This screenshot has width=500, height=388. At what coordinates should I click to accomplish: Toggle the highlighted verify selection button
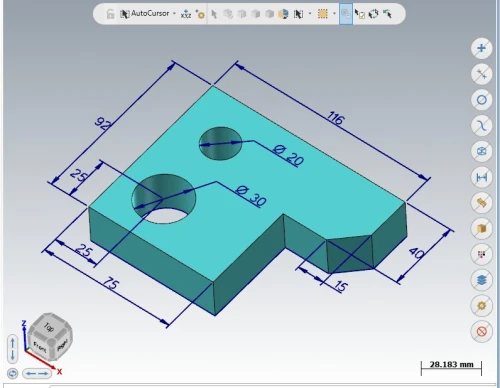click(x=346, y=14)
